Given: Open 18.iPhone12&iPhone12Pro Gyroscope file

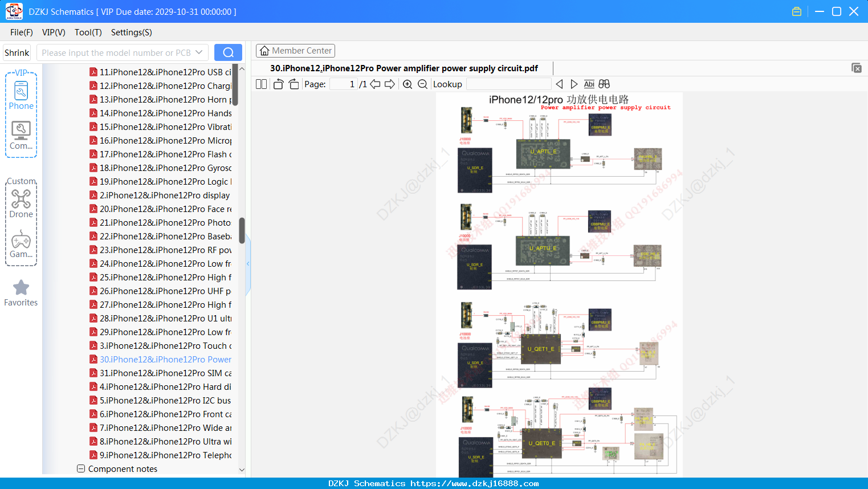Looking at the screenshot, I should (x=165, y=168).
